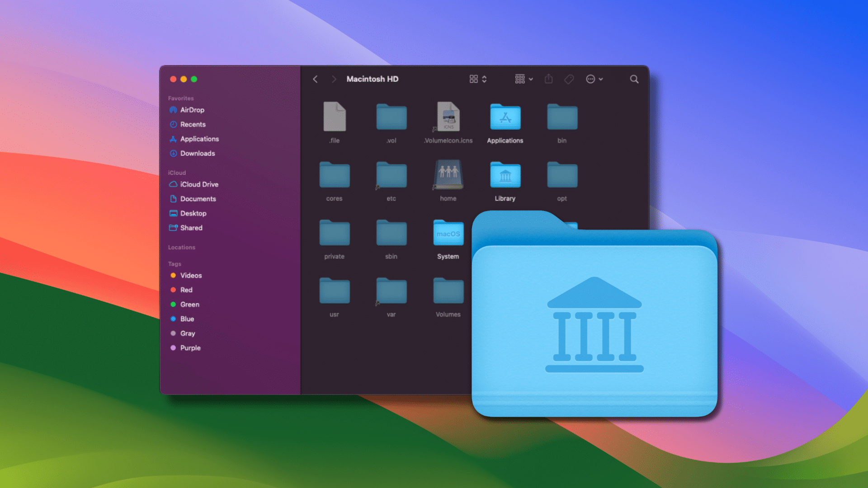Open the .vol hidden folder
The image size is (868, 488).
coord(391,118)
